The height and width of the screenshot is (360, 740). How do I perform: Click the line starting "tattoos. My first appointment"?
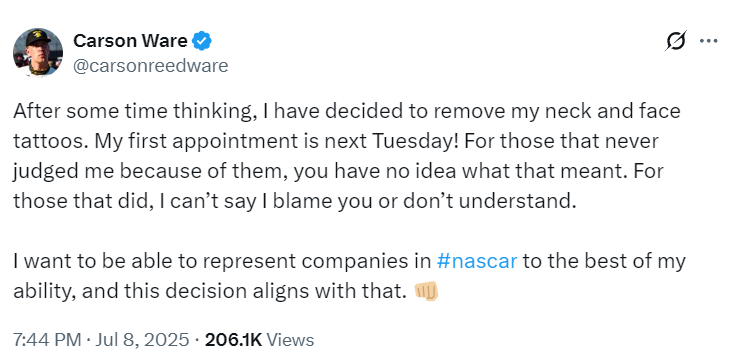tap(336, 141)
